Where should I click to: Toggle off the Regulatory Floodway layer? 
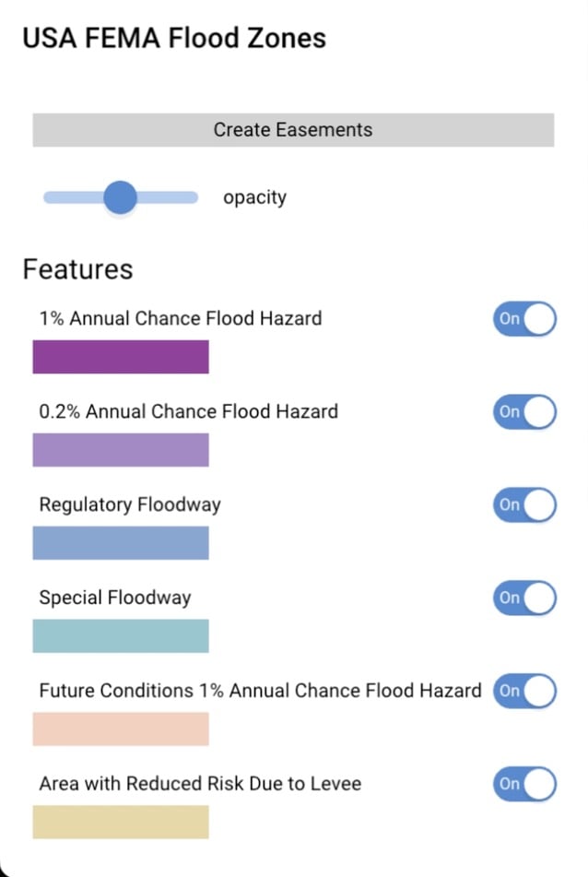(524, 504)
